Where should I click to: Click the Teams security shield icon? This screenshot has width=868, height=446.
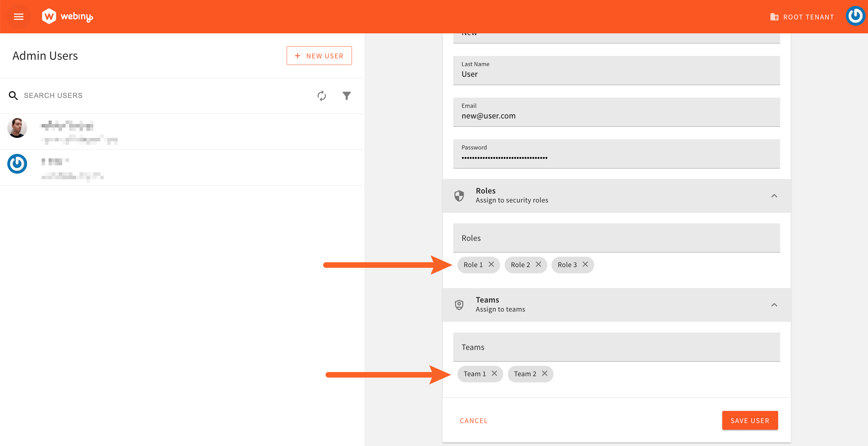(459, 304)
